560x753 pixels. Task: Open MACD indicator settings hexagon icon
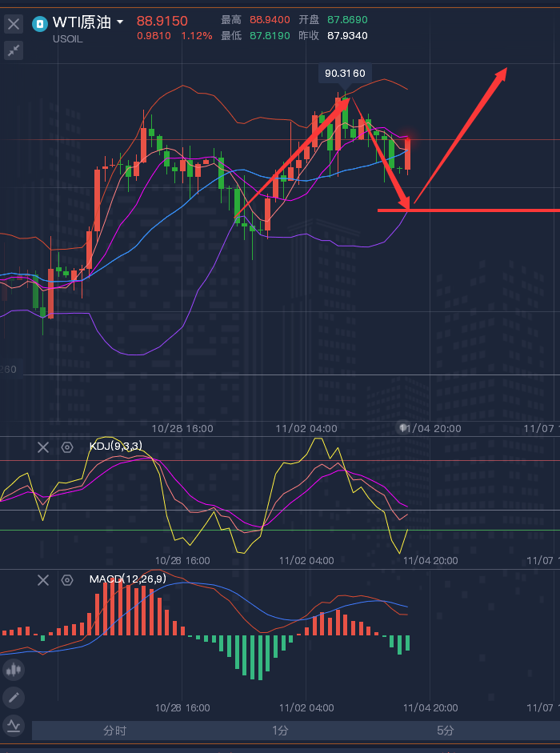67,580
